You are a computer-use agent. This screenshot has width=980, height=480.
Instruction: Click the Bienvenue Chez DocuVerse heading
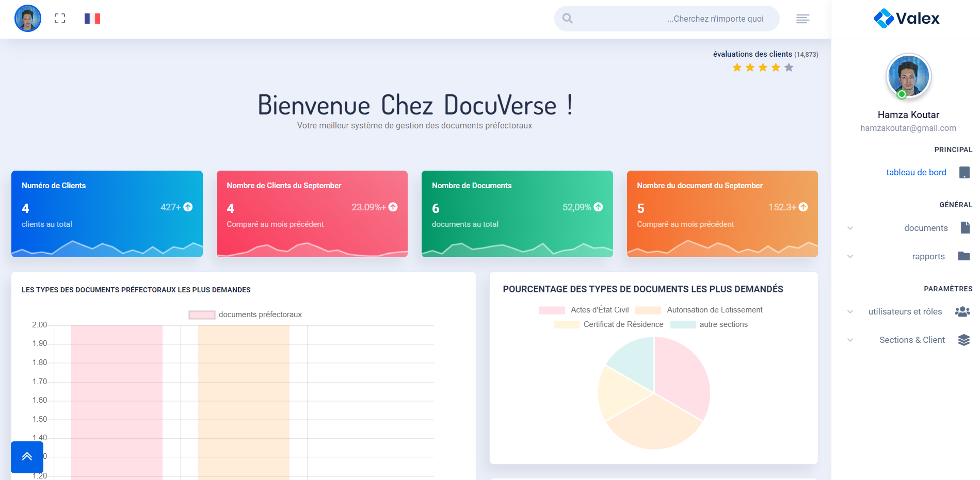415,105
